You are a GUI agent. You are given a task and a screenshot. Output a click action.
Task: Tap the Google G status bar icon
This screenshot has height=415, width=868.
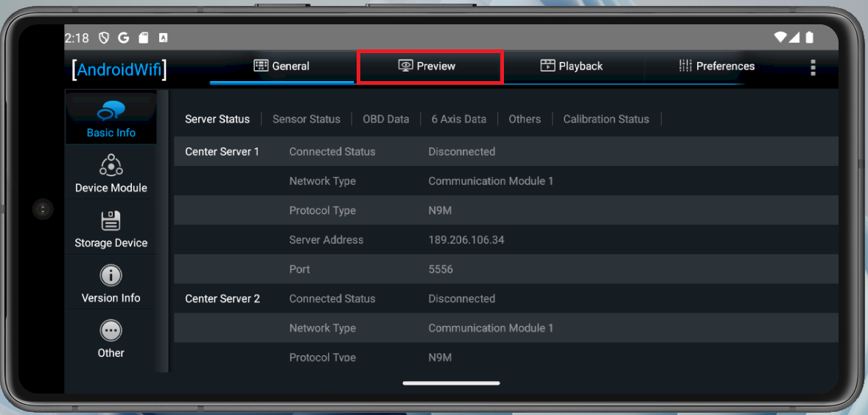click(x=124, y=38)
